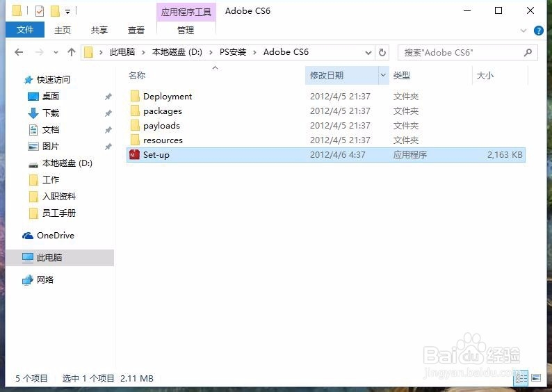The image size is (552, 392).
Task: Click the folder icon in address bar
Action: [x=89, y=52]
